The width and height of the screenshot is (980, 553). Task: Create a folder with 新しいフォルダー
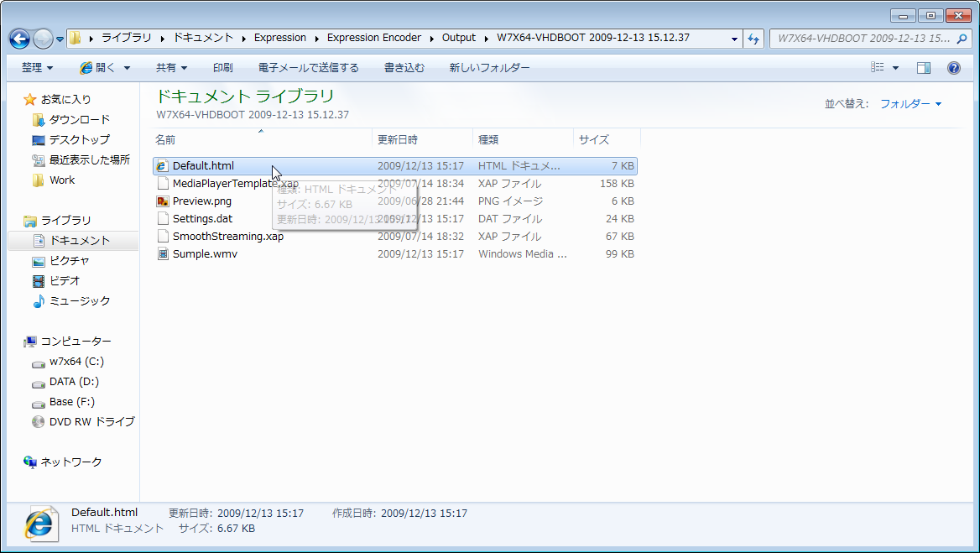click(x=489, y=67)
